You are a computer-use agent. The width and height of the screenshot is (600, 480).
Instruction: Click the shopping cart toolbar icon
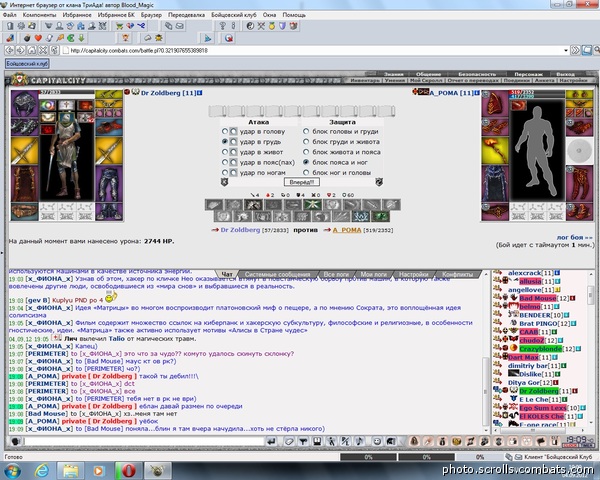pos(120,26)
